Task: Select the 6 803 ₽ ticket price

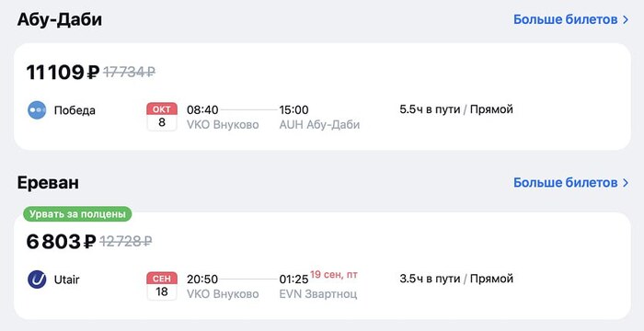Action: click(x=62, y=242)
